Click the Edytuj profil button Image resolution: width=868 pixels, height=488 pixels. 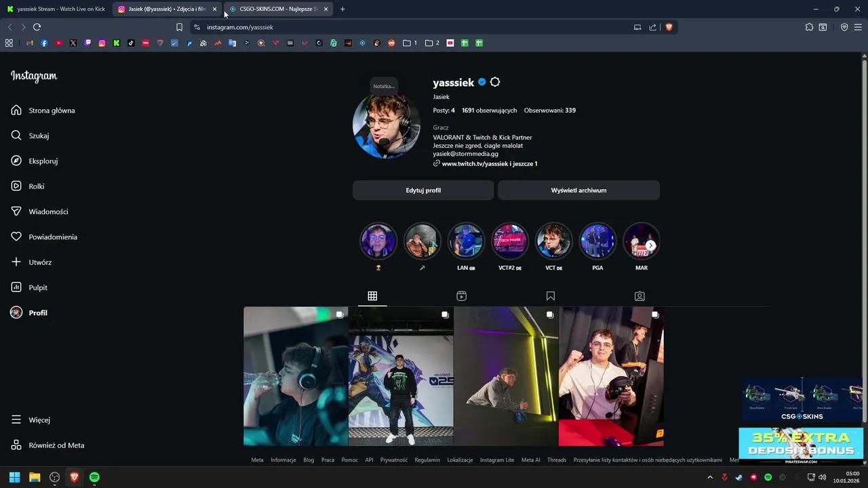pos(423,190)
